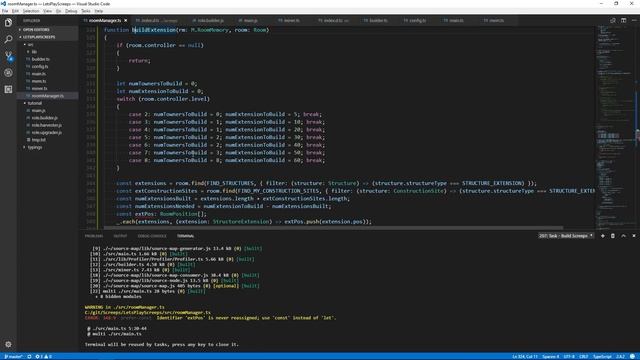Click the editor minimap code overview
Image resolution: width=640 pixels, height=360 pixels.
[x=614, y=127]
